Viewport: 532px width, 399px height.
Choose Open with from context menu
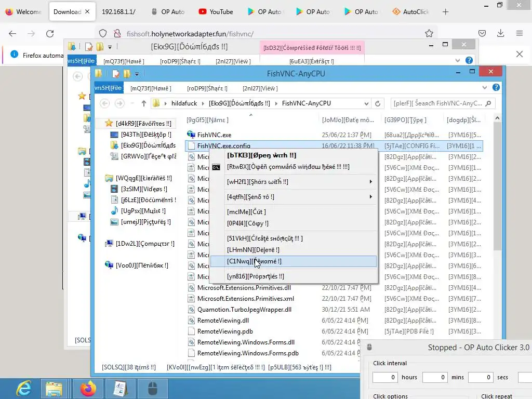click(x=294, y=155)
